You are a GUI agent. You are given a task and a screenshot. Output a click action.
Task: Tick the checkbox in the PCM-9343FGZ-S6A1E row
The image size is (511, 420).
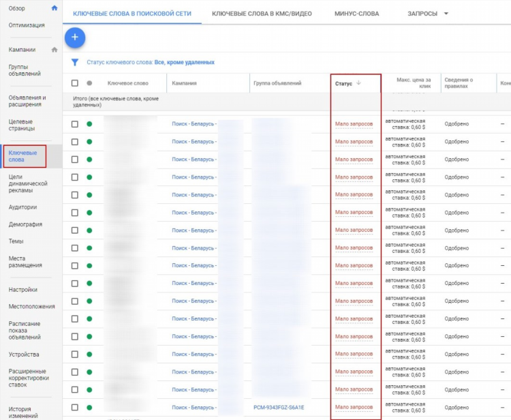click(x=75, y=407)
